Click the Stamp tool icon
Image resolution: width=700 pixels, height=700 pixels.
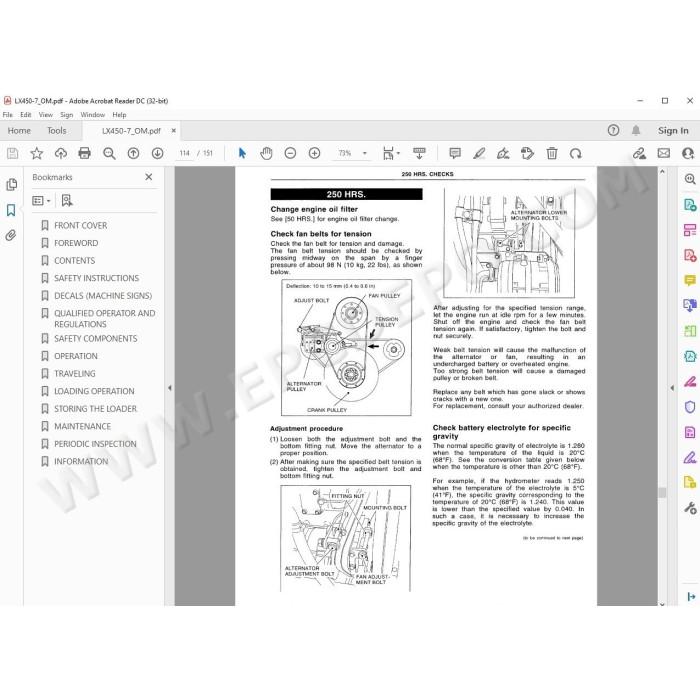pyautogui.click(x=527, y=154)
